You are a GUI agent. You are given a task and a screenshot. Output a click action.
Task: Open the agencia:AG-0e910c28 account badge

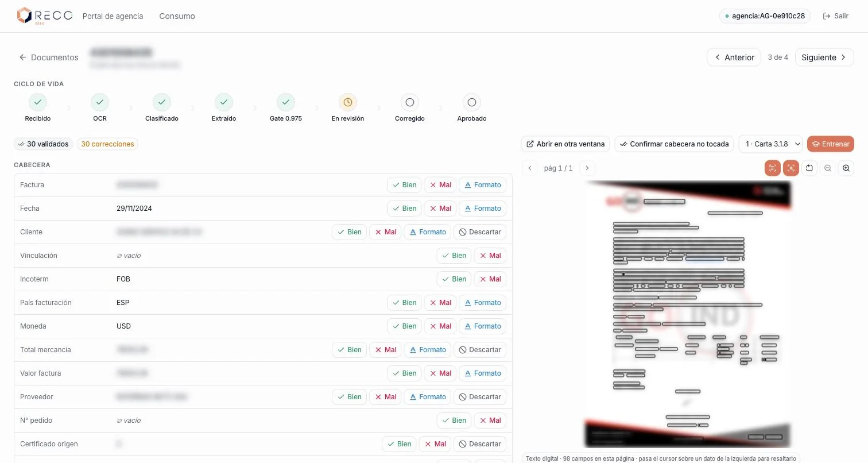[765, 16]
